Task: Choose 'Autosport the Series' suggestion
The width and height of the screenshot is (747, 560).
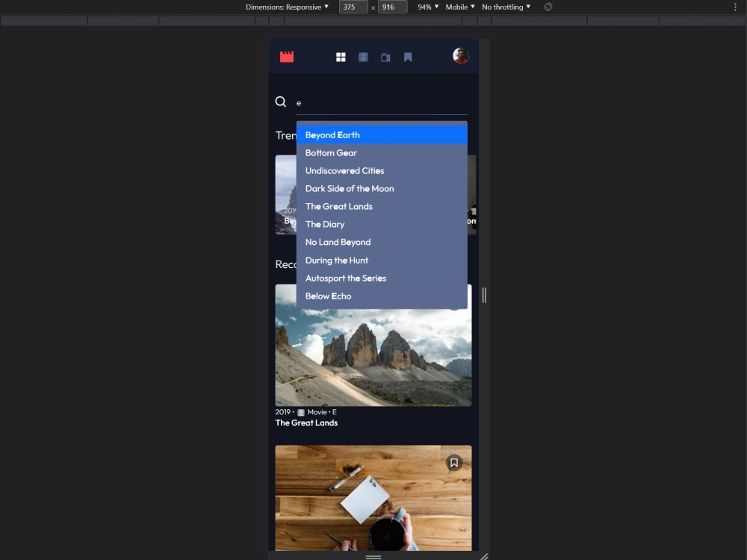Action: (x=382, y=278)
